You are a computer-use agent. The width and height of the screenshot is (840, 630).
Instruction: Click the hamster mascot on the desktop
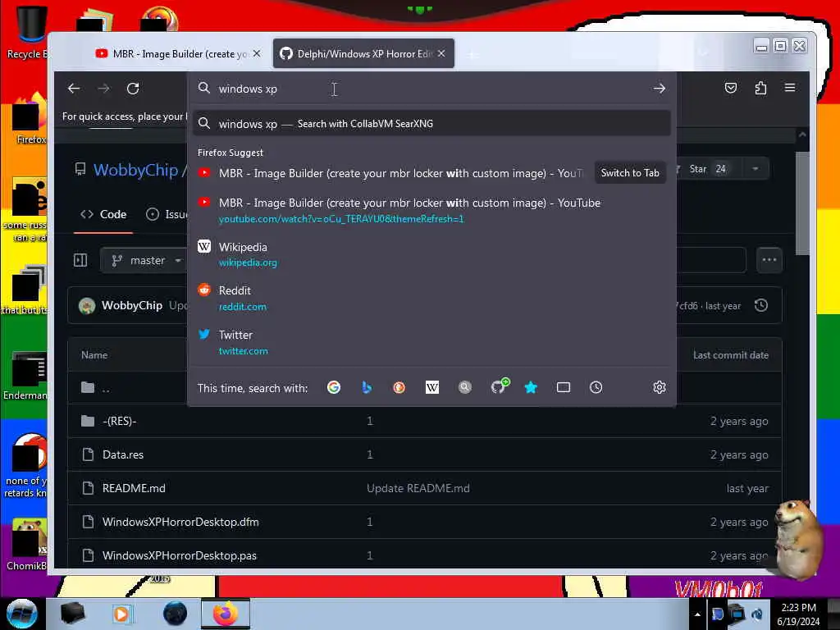pos(799,538)
